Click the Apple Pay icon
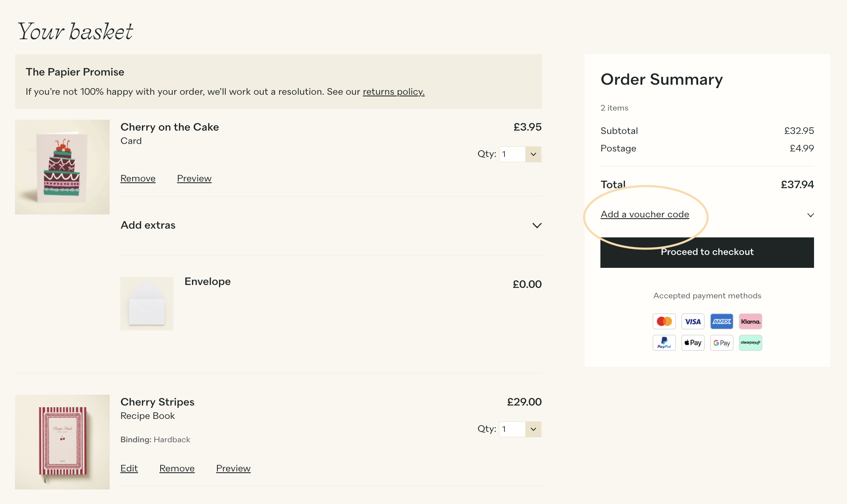 coord(693,343)
